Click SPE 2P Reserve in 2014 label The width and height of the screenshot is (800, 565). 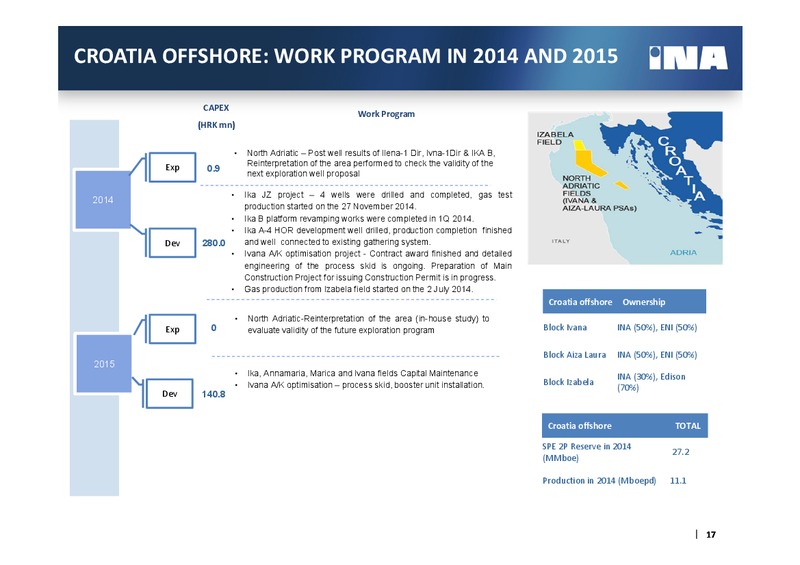tap(587, 452)
